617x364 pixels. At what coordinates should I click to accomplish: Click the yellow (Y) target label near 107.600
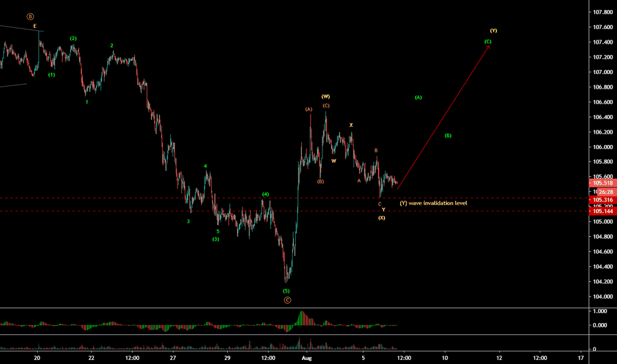pyautogui.click(x=493, y=30)
